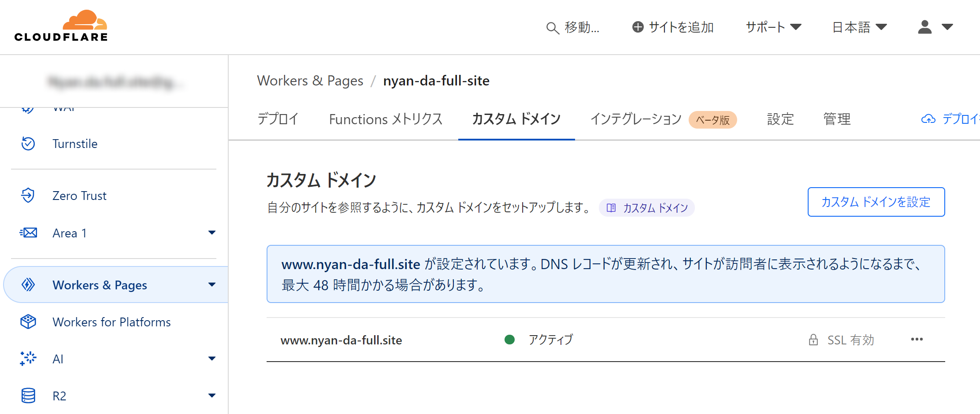Click the SSL lock icon
Screen dimensions: 980x414
813,340
